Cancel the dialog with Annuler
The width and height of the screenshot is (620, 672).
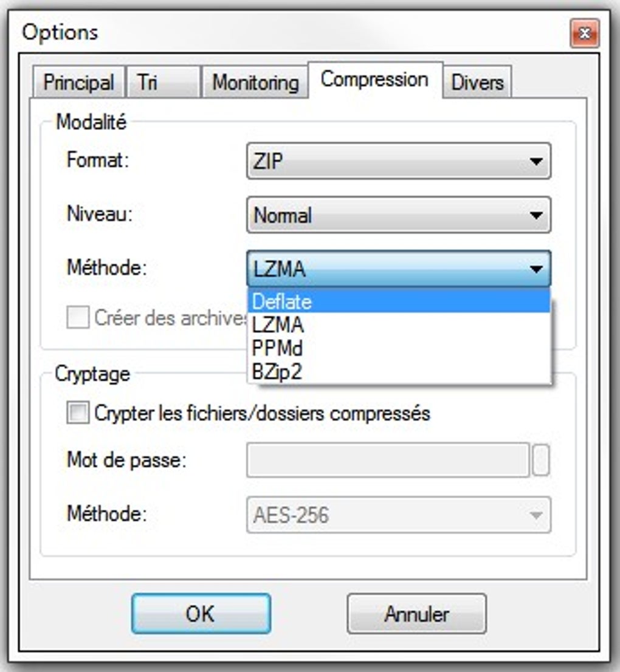416,613
